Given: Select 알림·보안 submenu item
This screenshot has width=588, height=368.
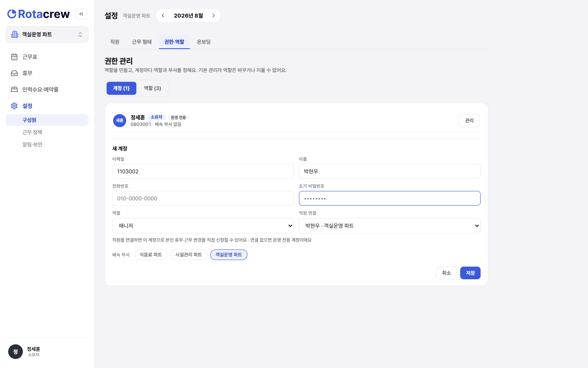Looking at the screenshot, I should tap(47, 144).
